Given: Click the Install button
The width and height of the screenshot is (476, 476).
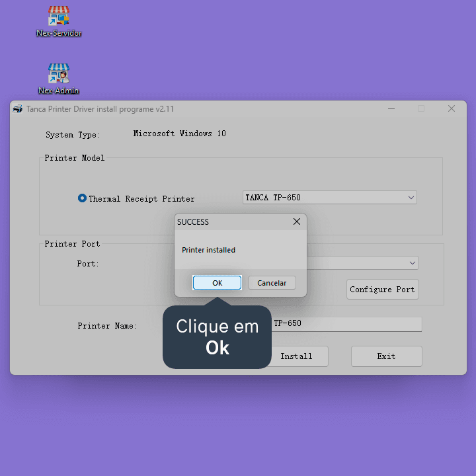Looking at the screenshot, I should (x=296, y=356).
